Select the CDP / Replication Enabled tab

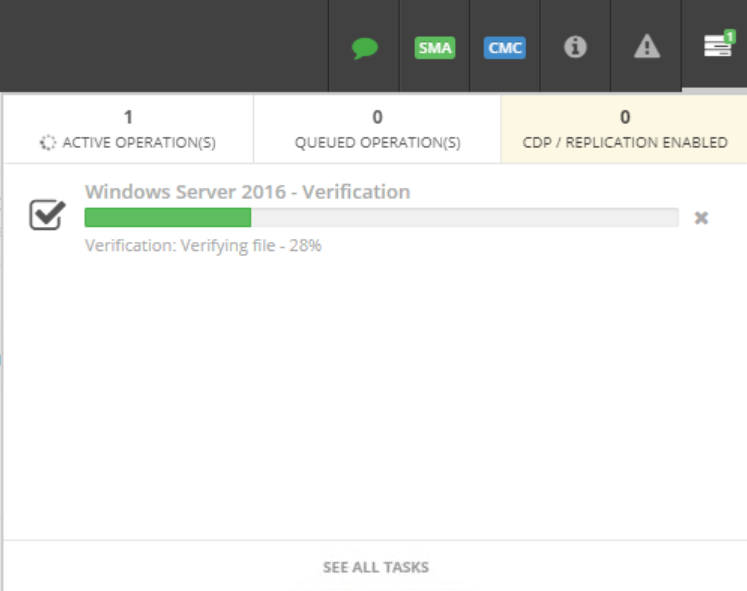625,130
